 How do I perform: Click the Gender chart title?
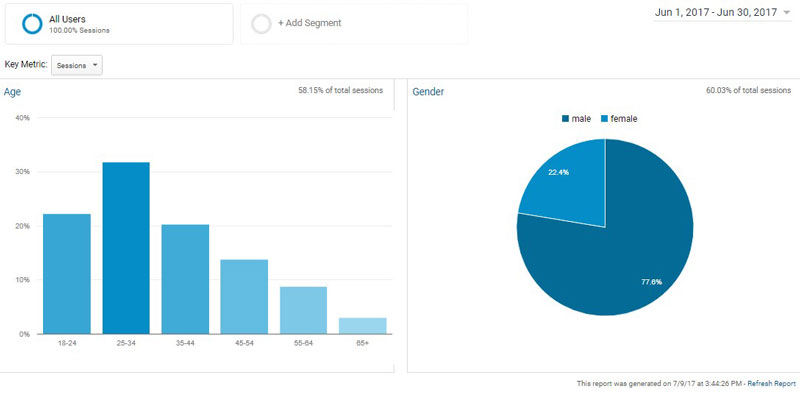(428, 92)
